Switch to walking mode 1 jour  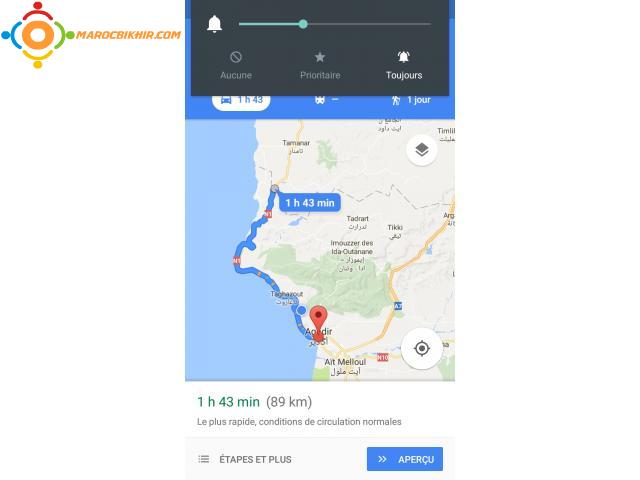(411, 100)
